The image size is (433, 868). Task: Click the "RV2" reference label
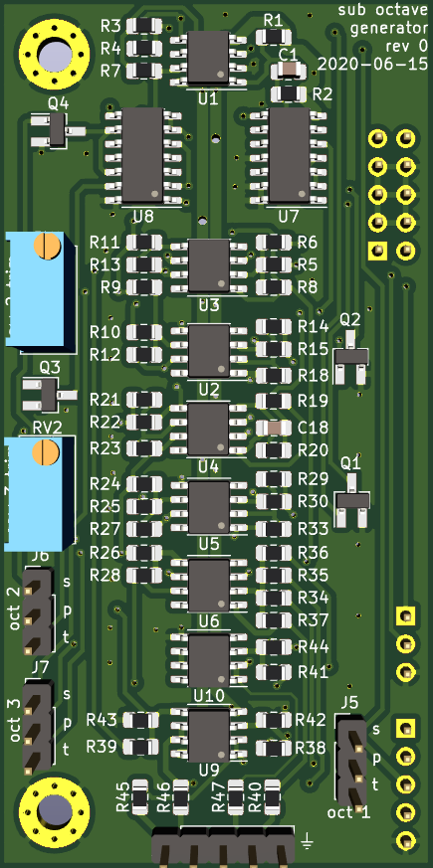[47, 427]
